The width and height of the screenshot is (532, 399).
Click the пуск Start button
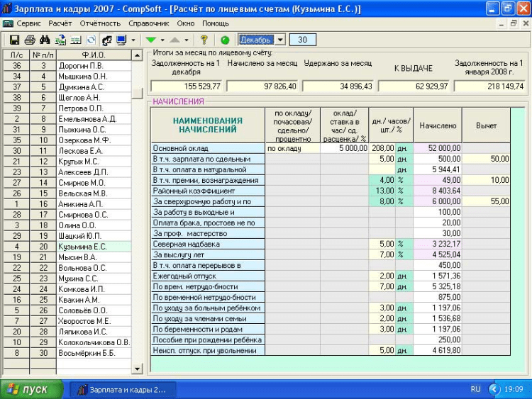(31, 389)
